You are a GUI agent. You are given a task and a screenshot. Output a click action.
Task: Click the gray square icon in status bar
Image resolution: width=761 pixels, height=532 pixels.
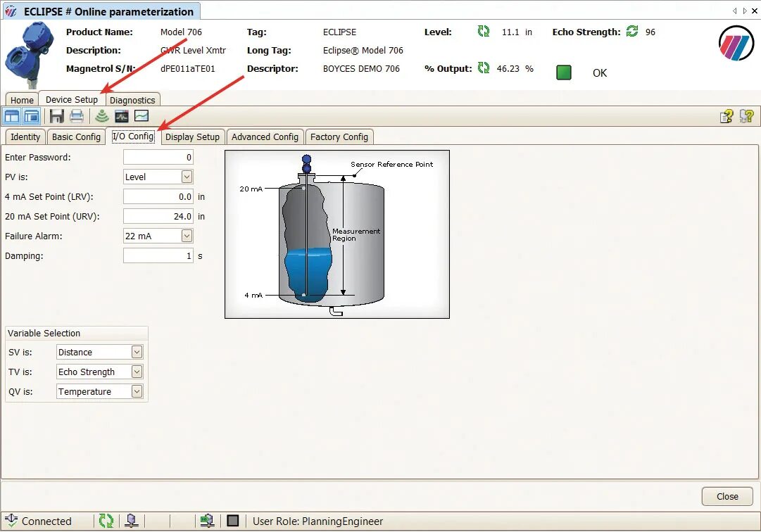(x=233, y=521)
